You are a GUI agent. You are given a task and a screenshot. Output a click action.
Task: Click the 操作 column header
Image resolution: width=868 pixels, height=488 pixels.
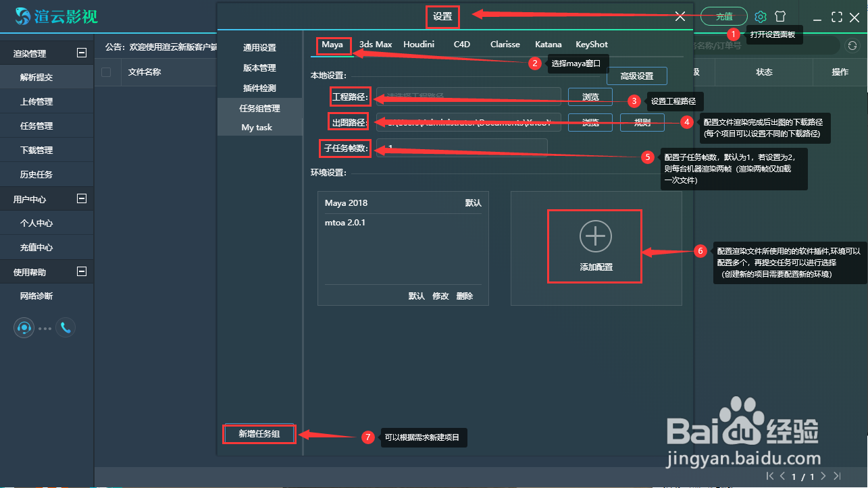(840, 72)
